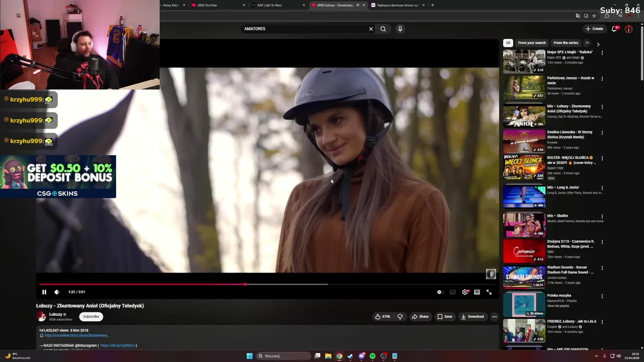The image size is (644, 362).
Task: Open options for Mix Long & Junior
Action: (602, 188)
